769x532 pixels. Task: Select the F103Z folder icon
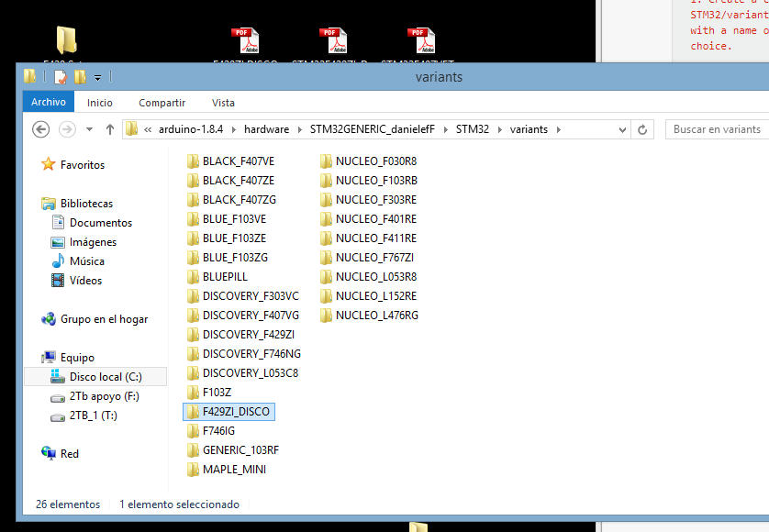click(x=193, y=393)
